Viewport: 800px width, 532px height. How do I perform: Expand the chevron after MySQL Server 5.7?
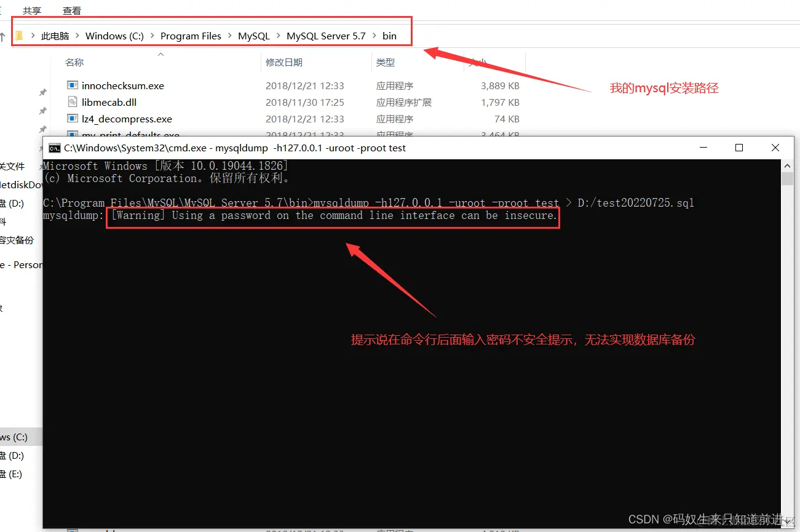coord(374,36)
